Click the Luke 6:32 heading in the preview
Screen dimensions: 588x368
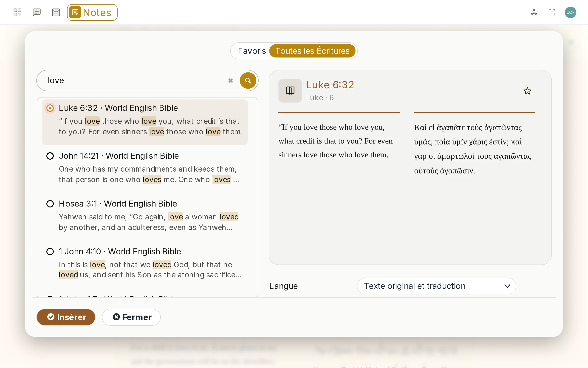[330, 85]
